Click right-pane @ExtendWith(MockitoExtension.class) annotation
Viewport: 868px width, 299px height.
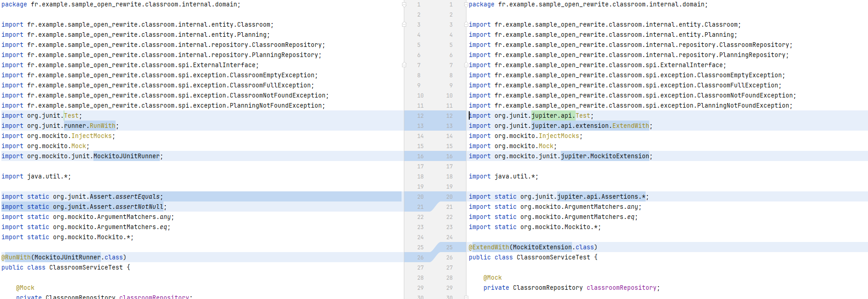533,247
